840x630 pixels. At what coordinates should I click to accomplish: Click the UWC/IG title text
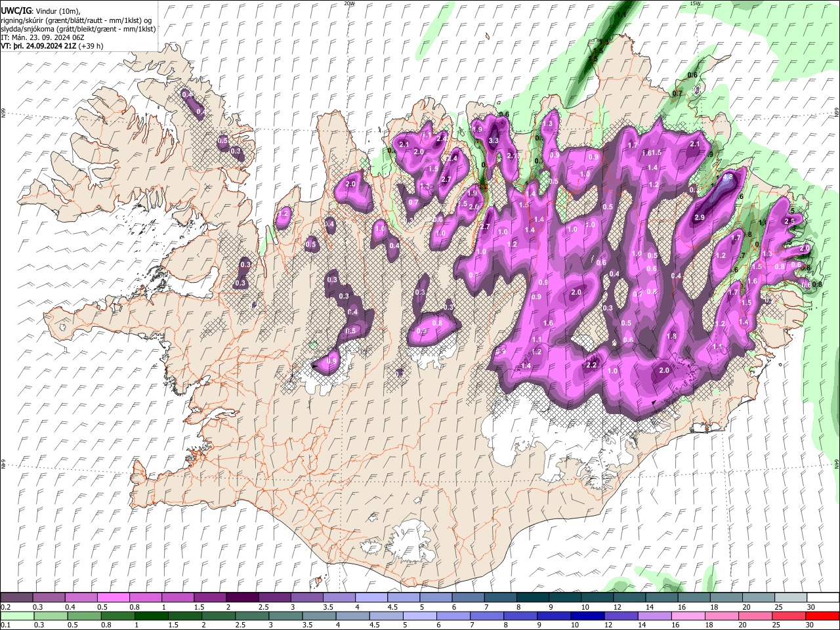(x=16, y=10)
